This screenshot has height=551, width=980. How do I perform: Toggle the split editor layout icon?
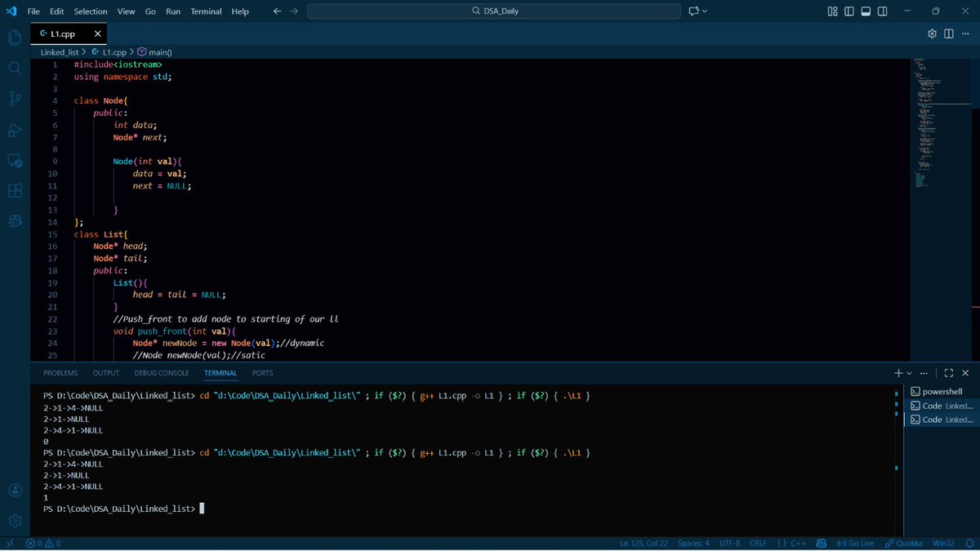point(949,32)
